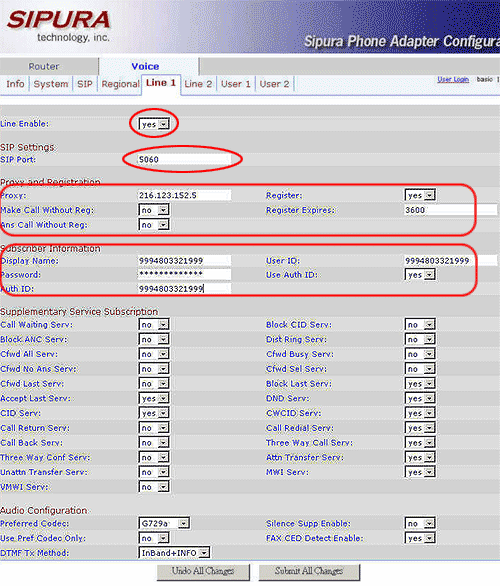Open MWI Serv dropdown

pos(420,472)
